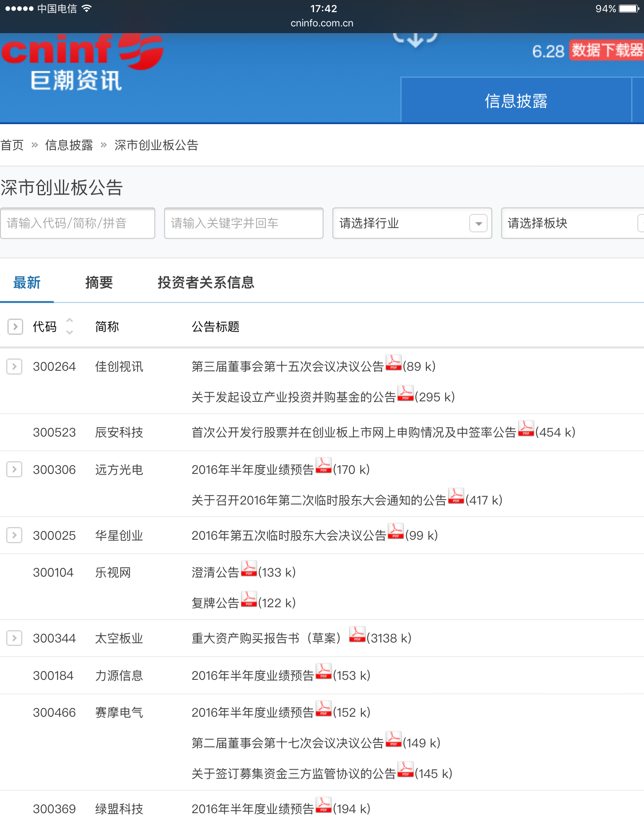This screenshot has height=827, width=644.
Task: Click stock name 赛摩电气
Action: [x=119, y=713]
